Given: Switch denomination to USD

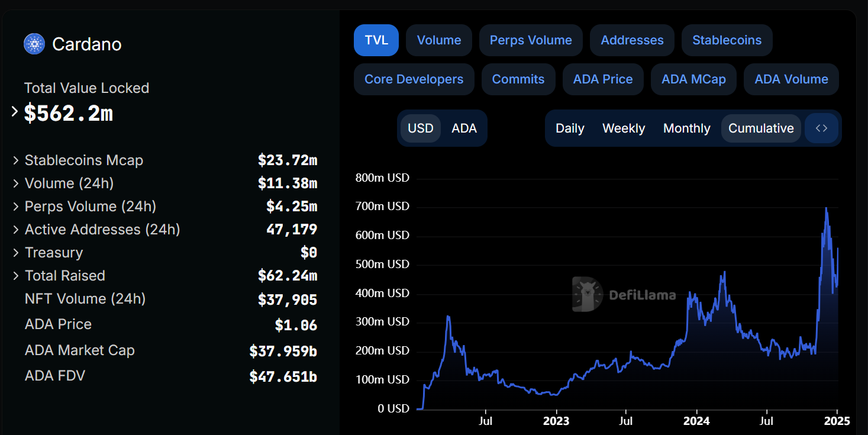Looking at the screenshot, I should (421, 128).
